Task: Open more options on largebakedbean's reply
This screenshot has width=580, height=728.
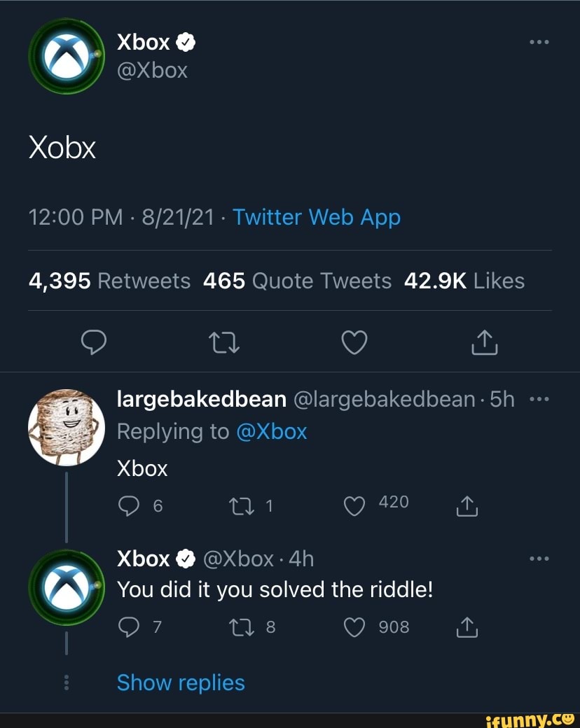Action: click(539, 399)
